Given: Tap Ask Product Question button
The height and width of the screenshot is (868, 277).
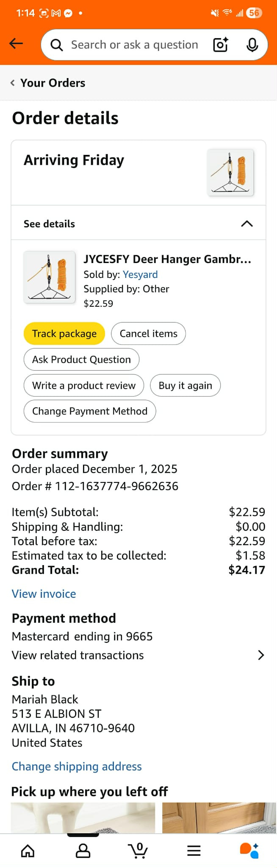Looking at the screenshot, I should click(81, 359).
